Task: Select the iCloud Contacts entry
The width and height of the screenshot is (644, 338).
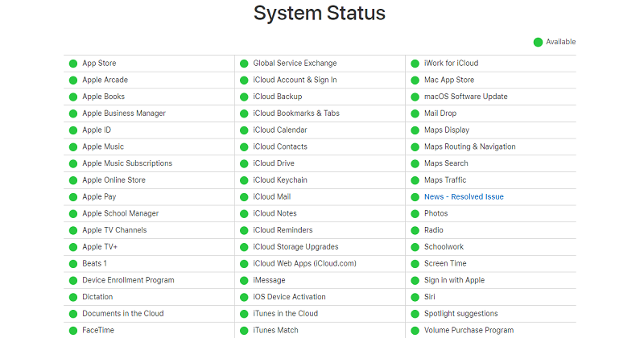Action: pos(280,146)
